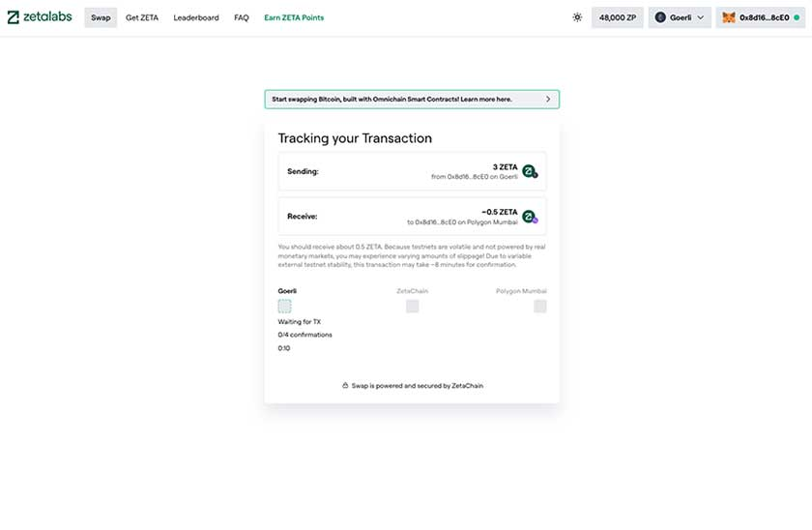Screen dimensions: 812x530
Task: Click the Goerli network Ethereum icon
Action: tap(660, 17)
